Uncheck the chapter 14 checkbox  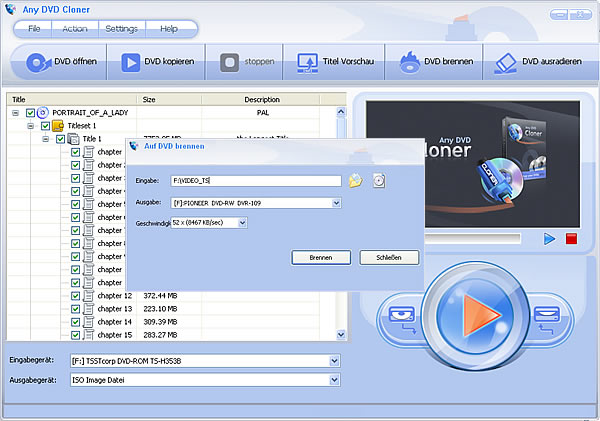coord(75,322)
